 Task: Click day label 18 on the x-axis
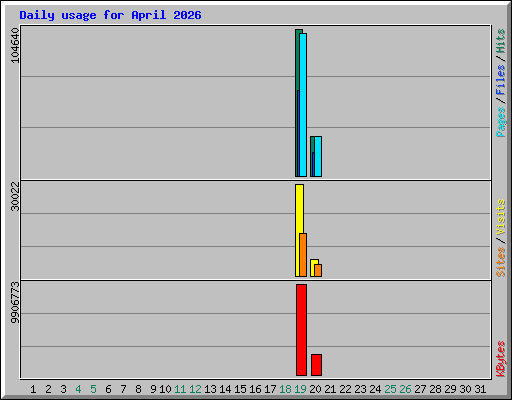(285, 389)
